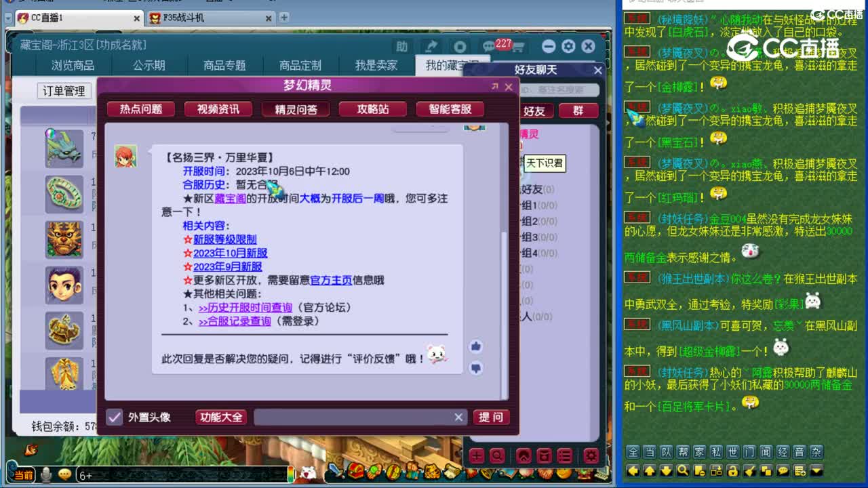Viewport: 868px width, 488px height.
Task: Open friend chat settings gear icon
Action: coord(591,456)
